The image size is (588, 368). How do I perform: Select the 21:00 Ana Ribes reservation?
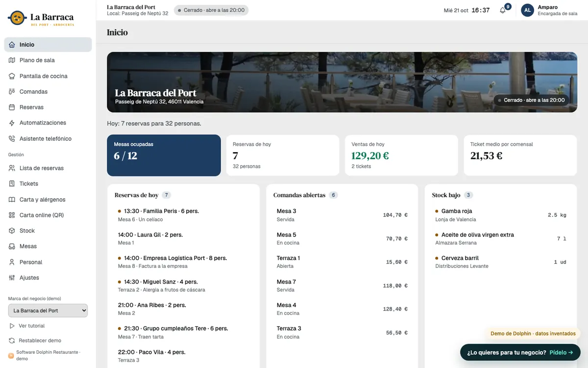(x=183, y=309)
